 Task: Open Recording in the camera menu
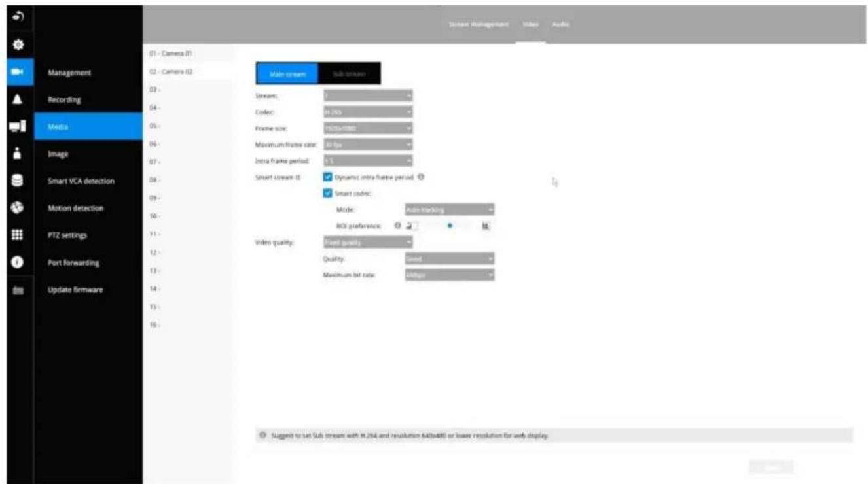pos(88,99)
